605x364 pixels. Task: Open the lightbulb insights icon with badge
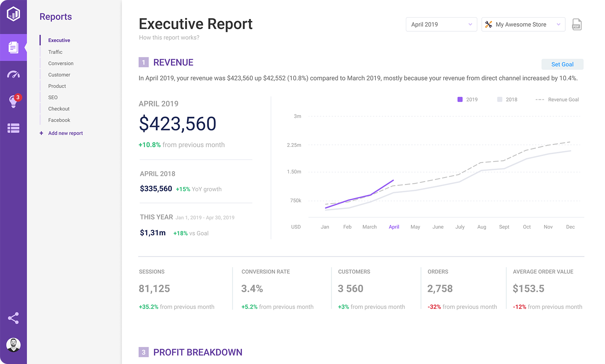[x=13, y=101]
